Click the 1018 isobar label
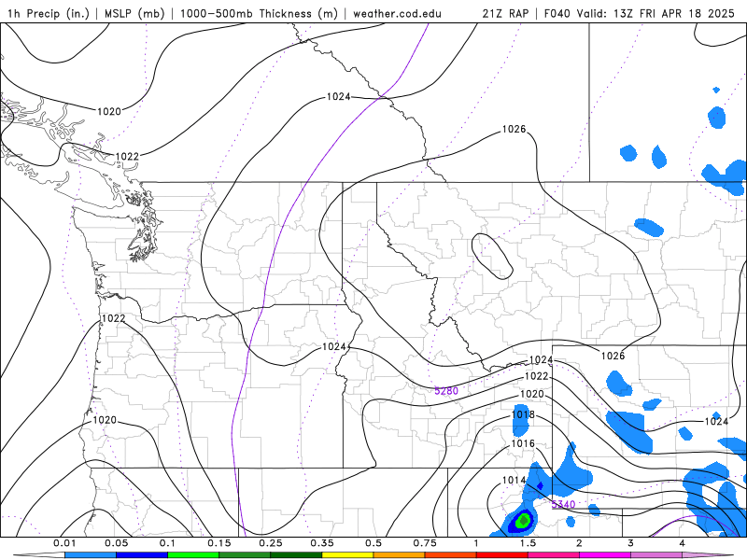The image size is (747, 560). [523, 414]
